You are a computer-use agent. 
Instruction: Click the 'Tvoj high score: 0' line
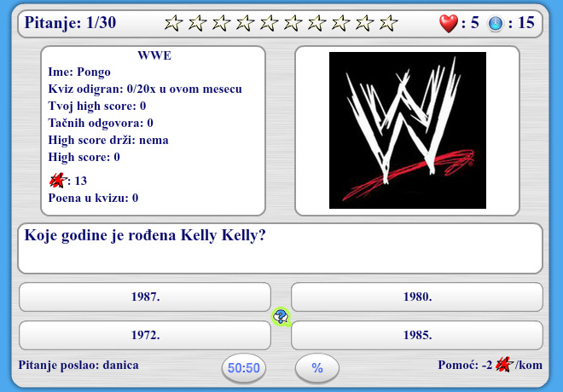pyautogui.click(x=97, y=107)
